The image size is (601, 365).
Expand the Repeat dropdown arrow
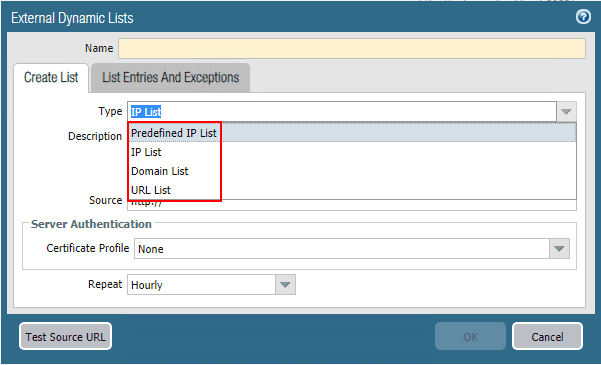pos(285,284)
